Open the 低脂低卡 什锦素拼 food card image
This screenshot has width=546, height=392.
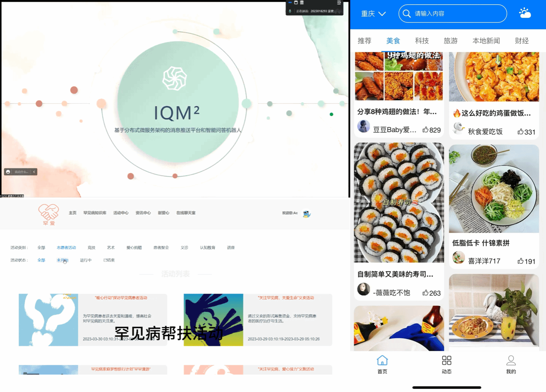pos(494,189)
